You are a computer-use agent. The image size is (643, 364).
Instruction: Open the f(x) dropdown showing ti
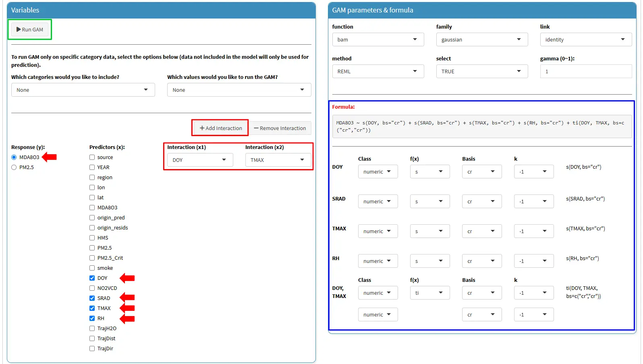point(429,293)
